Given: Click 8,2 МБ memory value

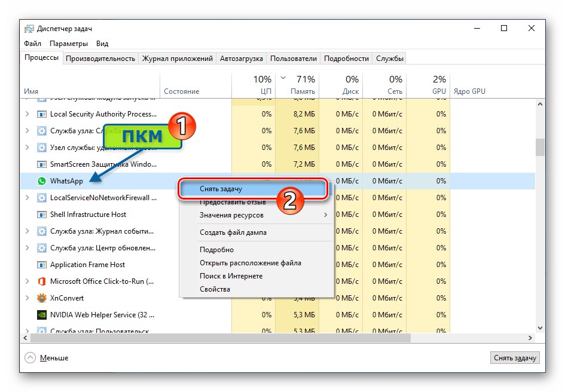Looking at the screenshot, I should pyautogui.click(x=304, y=114).
